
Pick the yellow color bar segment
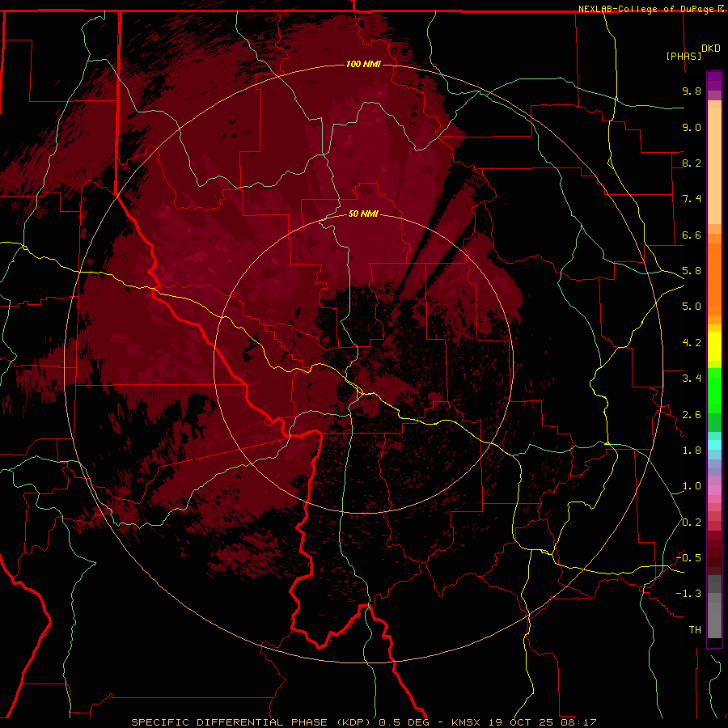pos(714,346)
